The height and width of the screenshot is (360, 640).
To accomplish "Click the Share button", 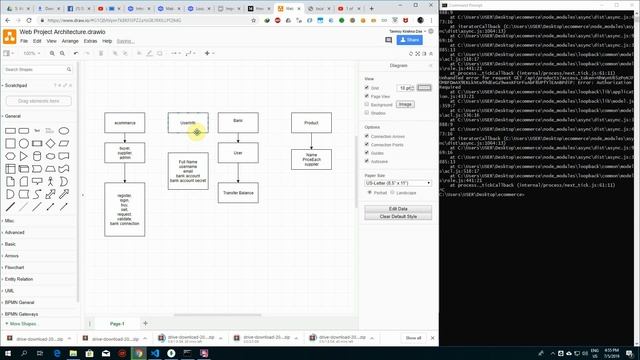I will pyautogui.click(x=409, y=40).
